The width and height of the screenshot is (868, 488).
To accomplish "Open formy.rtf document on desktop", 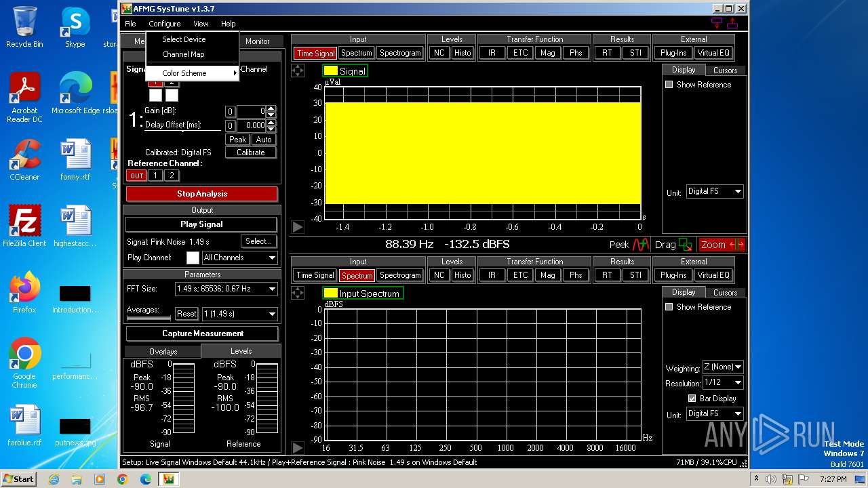I will point(75,160).
